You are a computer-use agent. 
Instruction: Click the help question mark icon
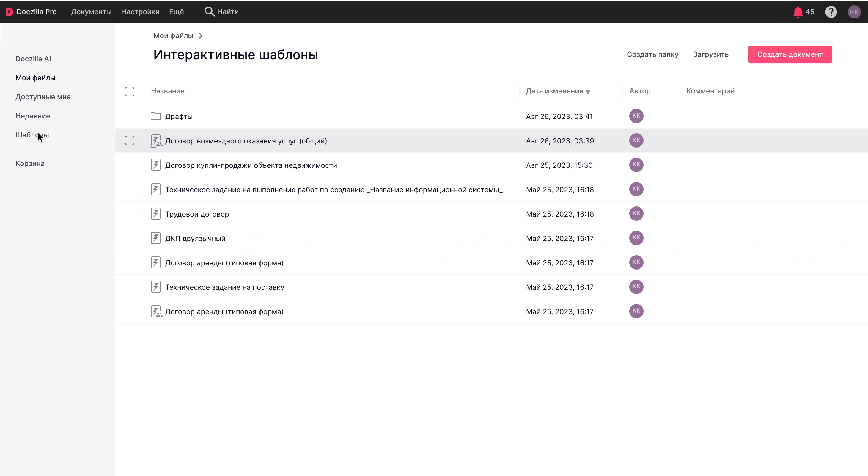point(831,12)
